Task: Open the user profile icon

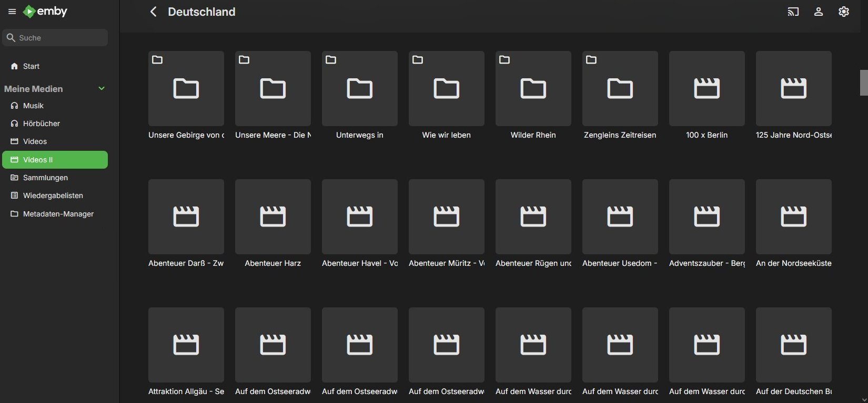Action: pos(818,12)
